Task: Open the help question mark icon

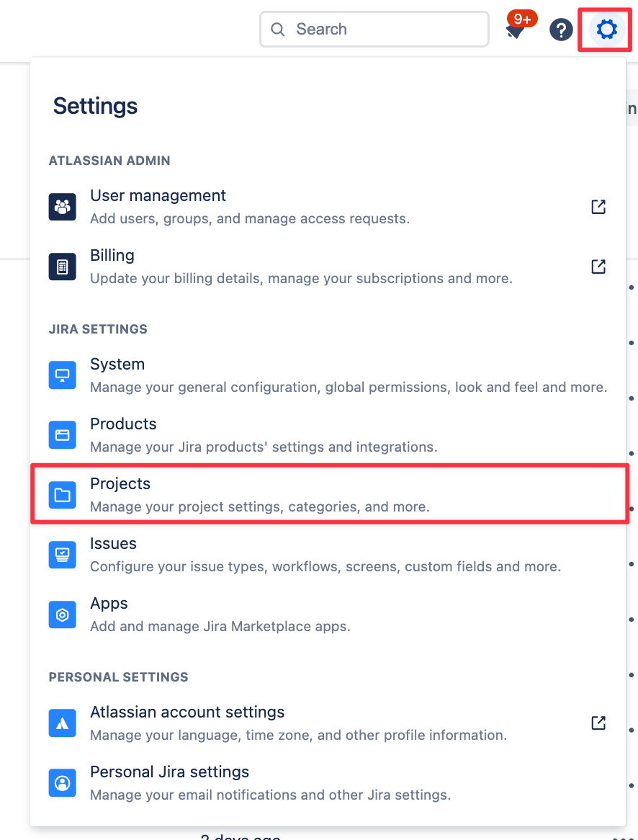Action: tap(561, 30)
